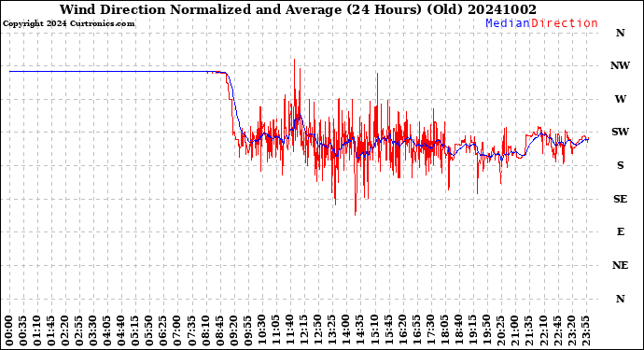Select the NE axis label
The width and height of the screenshot is (644, 350).
click(x=620, y=265)
